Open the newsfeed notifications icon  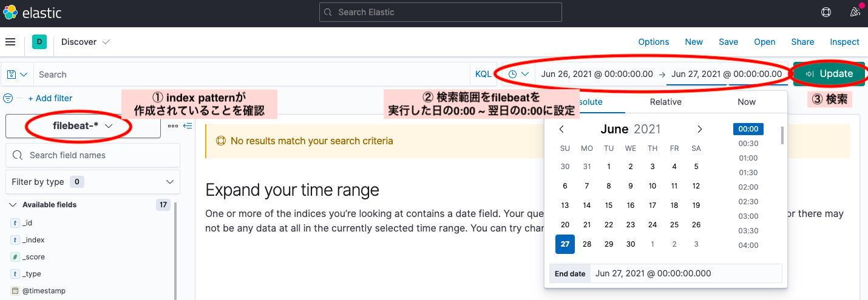click(855, 12)
